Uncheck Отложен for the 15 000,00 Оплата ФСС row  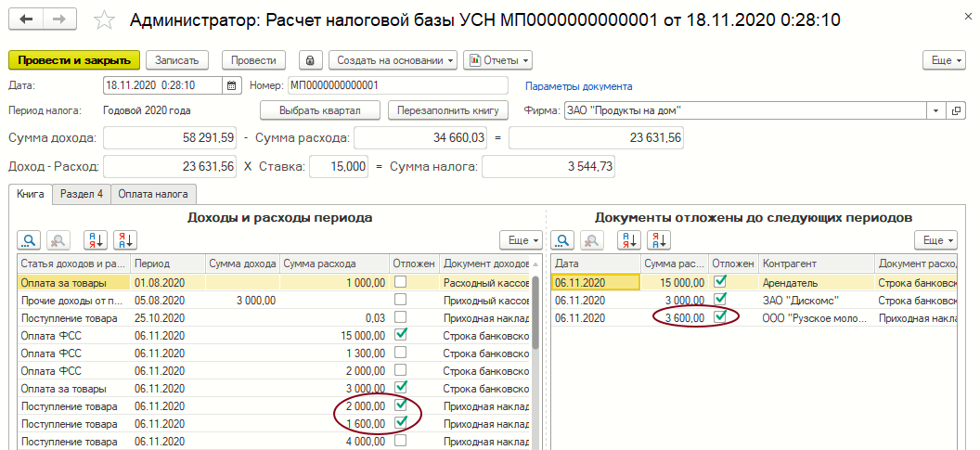click(401, 334)
